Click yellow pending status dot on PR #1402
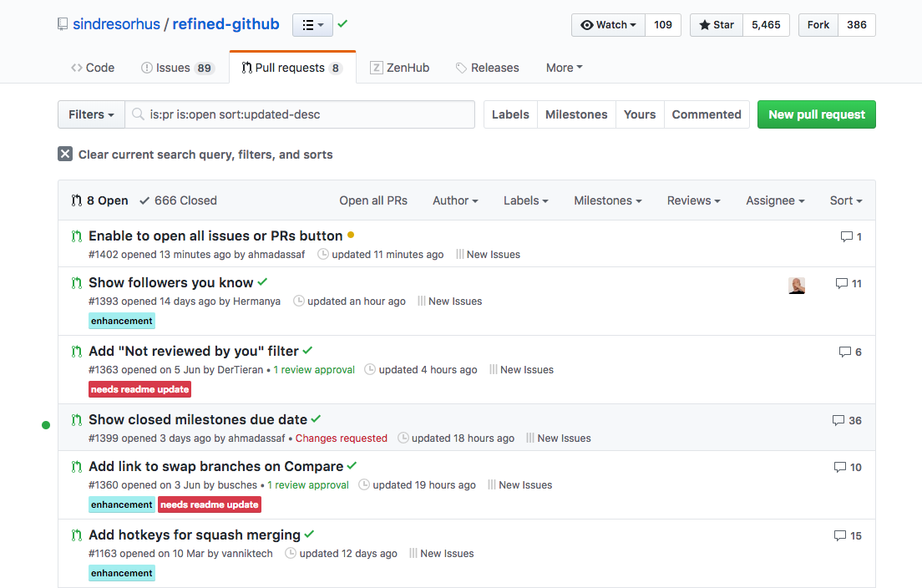922x588 pixels. coord(351,235)
